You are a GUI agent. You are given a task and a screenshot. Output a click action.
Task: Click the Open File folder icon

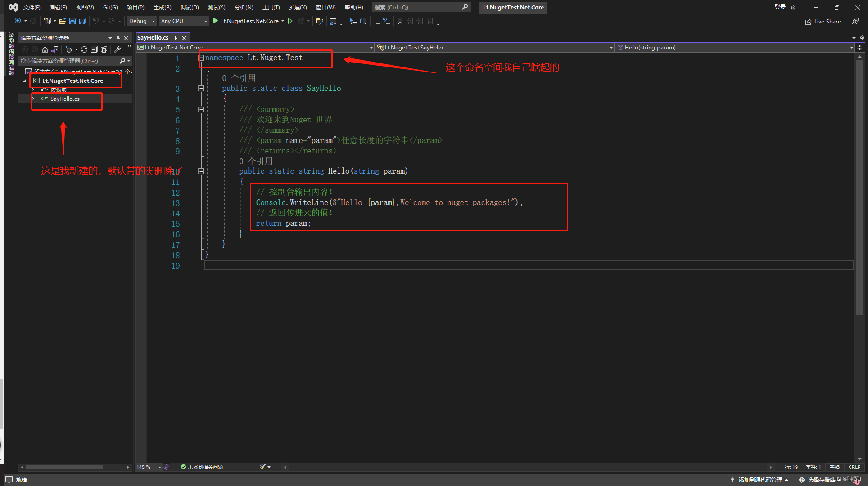(x=63, y=21)
